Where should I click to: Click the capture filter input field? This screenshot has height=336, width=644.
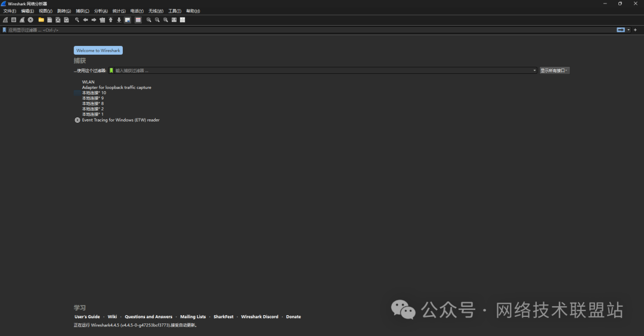click(323, 70)
